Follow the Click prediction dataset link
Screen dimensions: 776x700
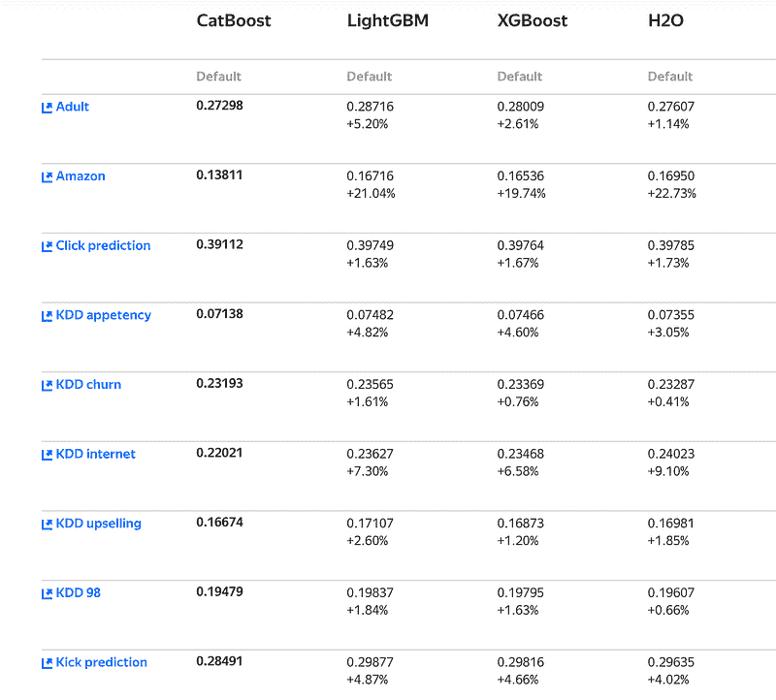(104, 245)
